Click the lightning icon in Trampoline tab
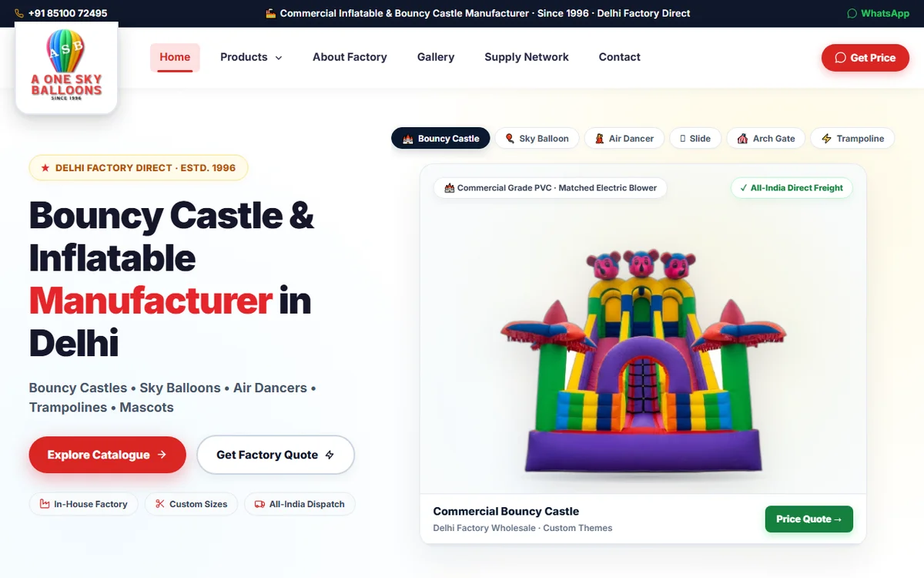 [827, 139]
